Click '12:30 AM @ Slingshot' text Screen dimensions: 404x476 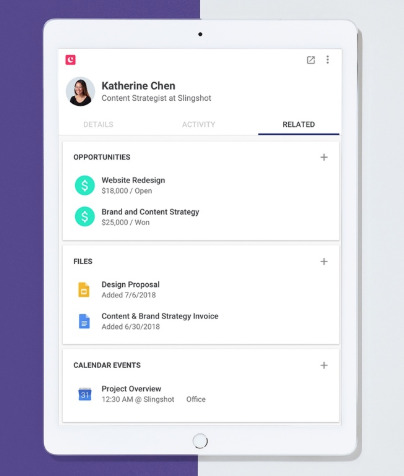point(138,399)
